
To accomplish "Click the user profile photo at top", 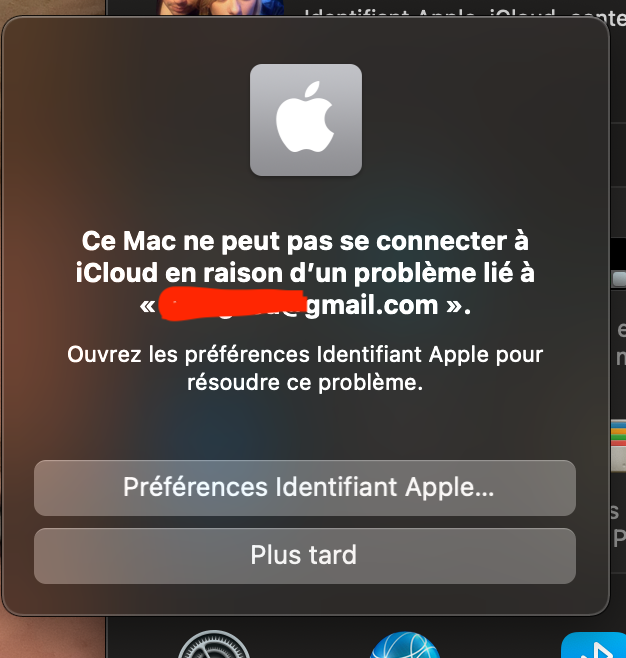I will coord(221,7).
